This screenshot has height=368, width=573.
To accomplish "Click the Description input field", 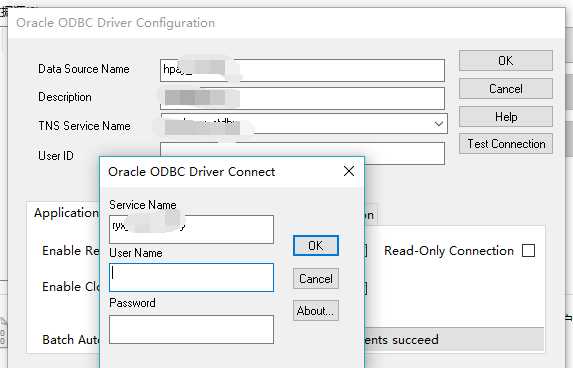I will point(302,98).
